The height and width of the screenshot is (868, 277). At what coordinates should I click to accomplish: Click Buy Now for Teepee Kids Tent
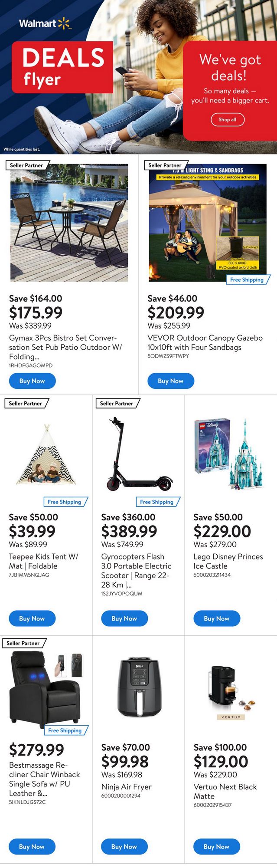pyautogui.click(x=32, y=618)
